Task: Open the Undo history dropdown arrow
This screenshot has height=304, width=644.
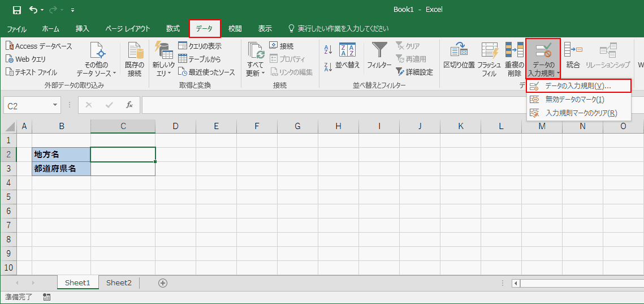Action: click(x=42, y=10)
